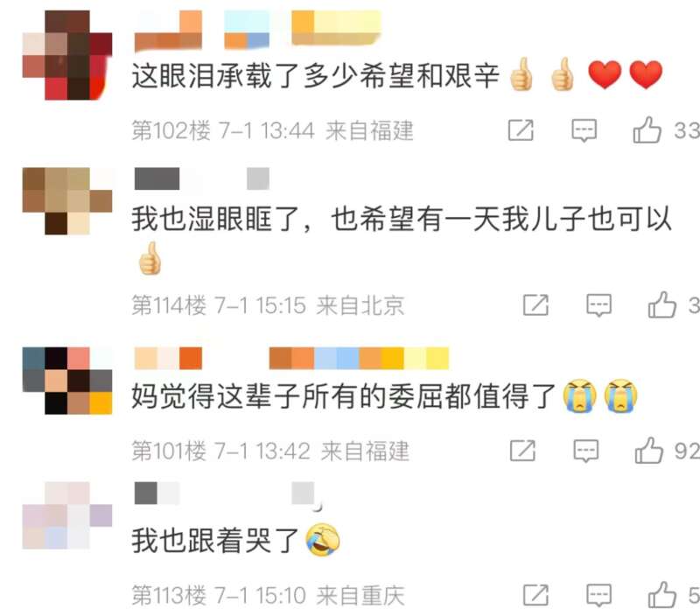
Task: Reply to the floor 102 comment
Action: point(584,130)
